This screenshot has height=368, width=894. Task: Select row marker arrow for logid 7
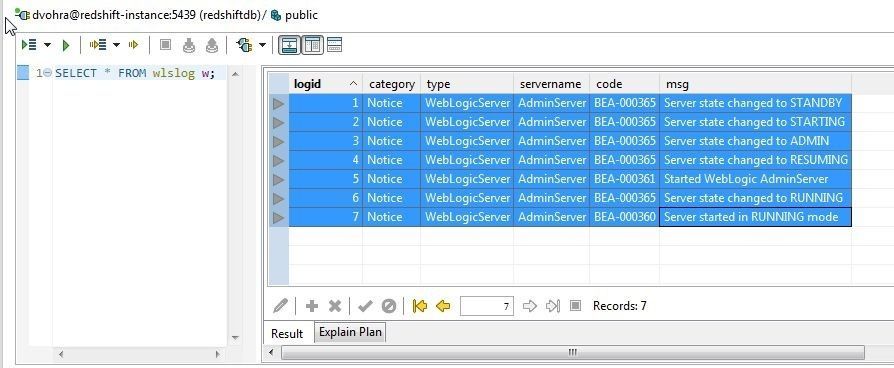(279, 217)
